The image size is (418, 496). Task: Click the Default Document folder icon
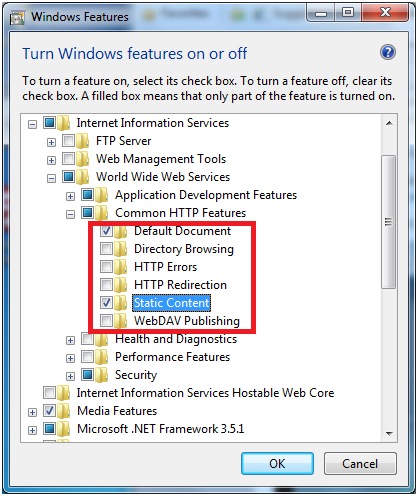coord(121,231)
